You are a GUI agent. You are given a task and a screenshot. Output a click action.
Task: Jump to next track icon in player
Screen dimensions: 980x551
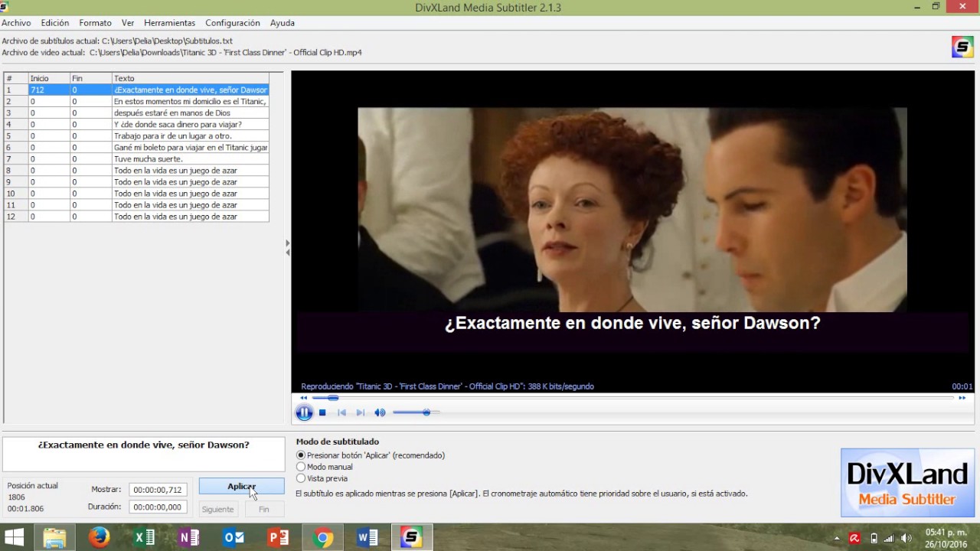coord(361,412)
